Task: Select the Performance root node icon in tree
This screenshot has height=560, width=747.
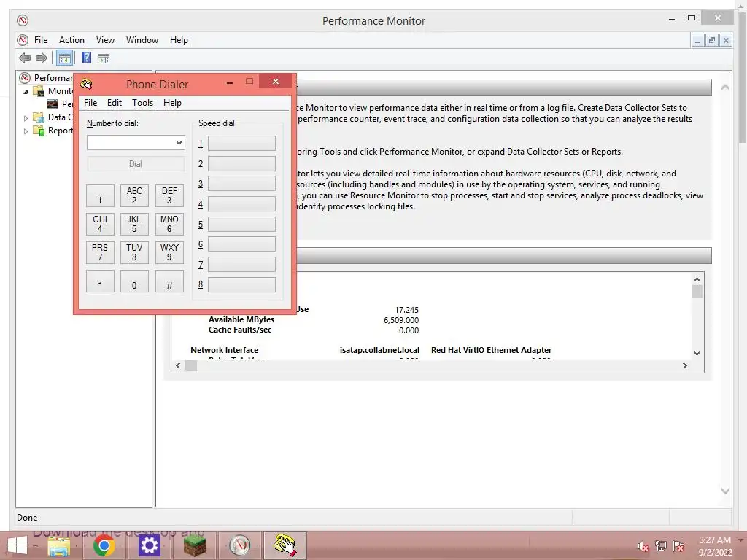Action: (x=25, y=77)
